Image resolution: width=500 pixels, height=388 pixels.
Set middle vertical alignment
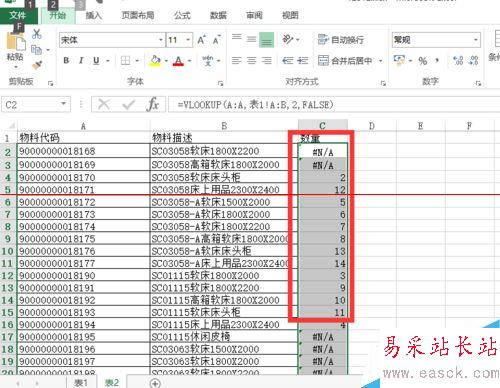pyautogui.click(x=252, y=40)
